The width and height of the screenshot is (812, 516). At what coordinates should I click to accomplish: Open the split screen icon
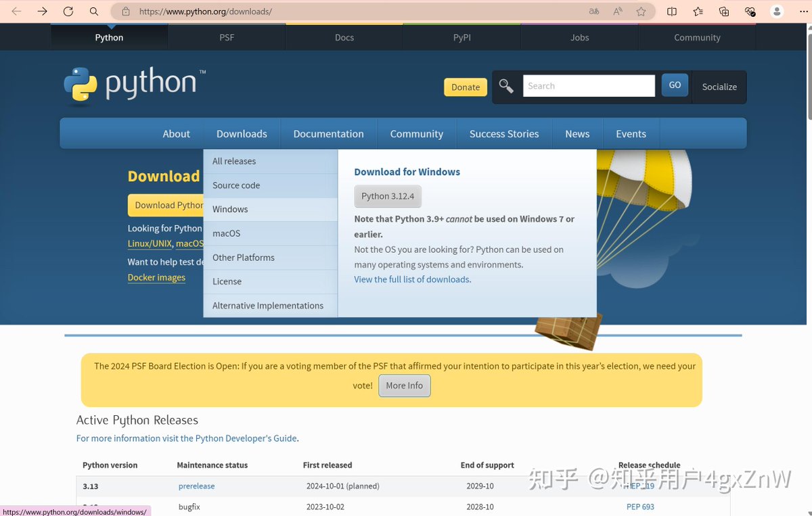tap(672, 11)
